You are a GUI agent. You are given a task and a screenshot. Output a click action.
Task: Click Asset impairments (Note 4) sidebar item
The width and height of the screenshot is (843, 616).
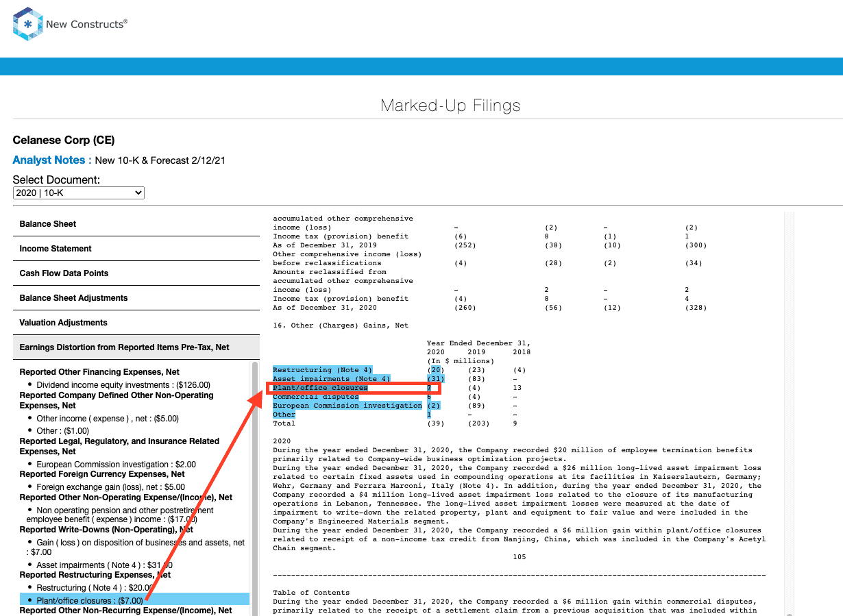pos(104,565)
